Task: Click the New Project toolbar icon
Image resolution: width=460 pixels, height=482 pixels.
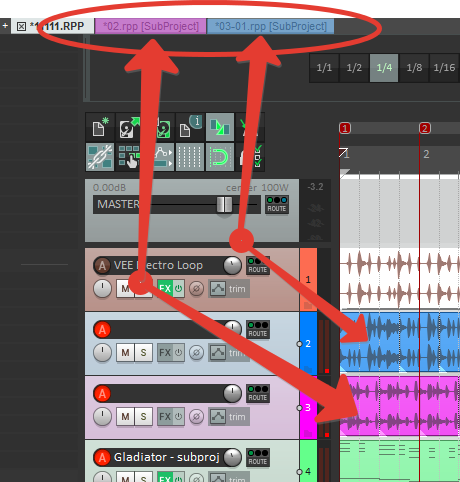Action: [100, 128]
